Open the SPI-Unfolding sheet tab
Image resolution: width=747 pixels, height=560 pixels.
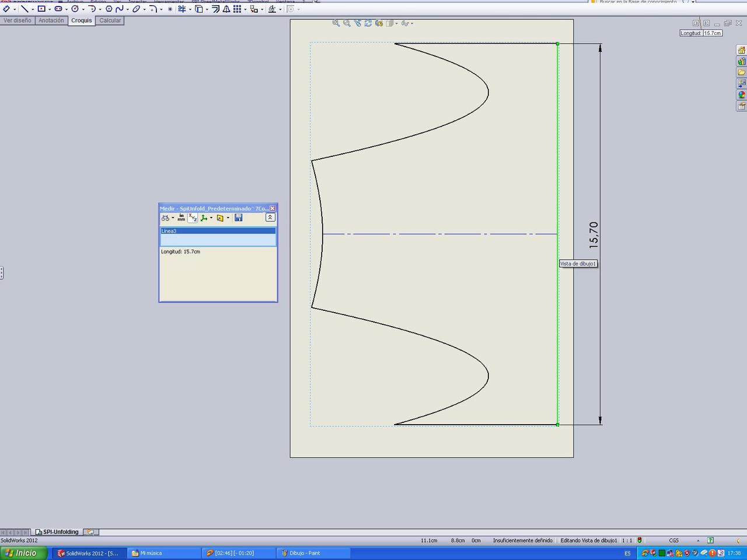pyautogui.click(x=57, y=532)
